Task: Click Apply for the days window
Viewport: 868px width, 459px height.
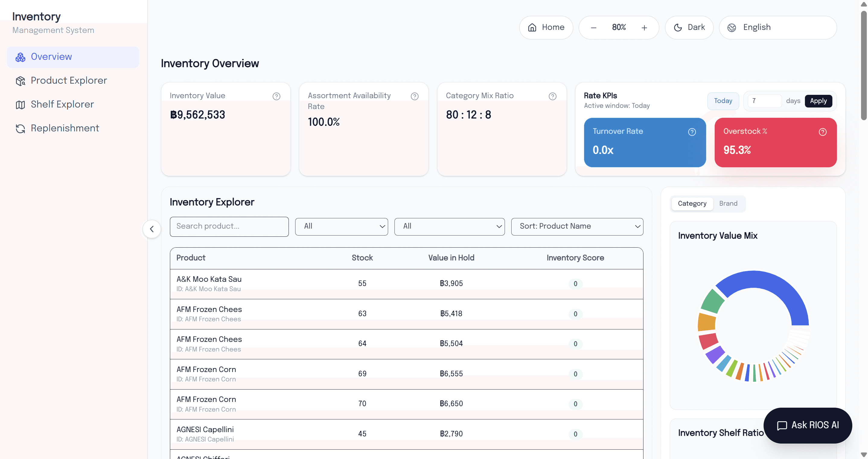Action: (818, 101)
